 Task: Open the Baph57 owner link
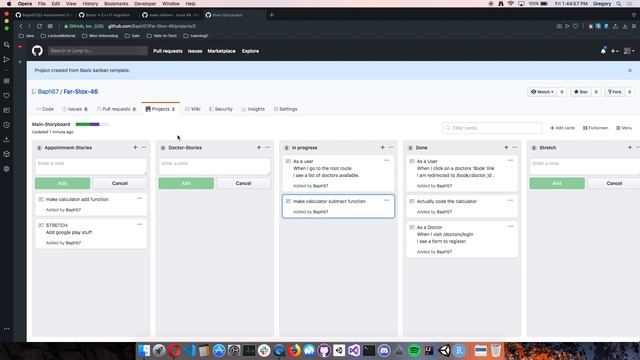[48, 91]
